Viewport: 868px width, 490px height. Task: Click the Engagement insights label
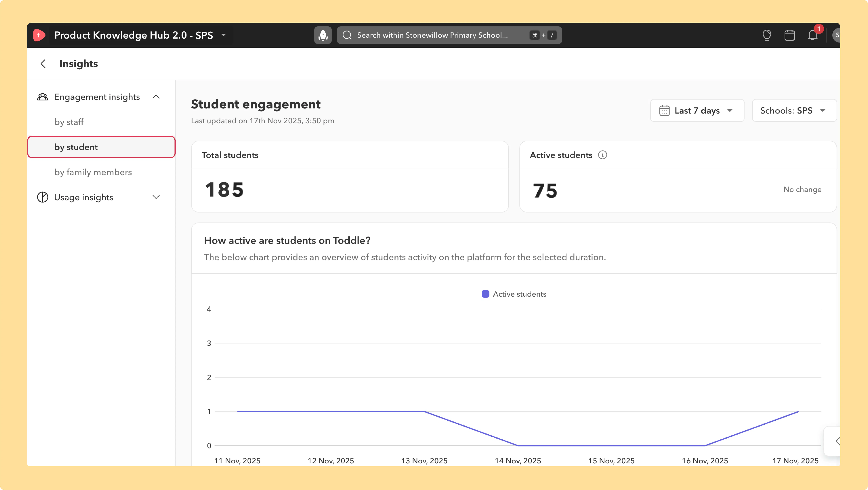[x=97, y=97]
